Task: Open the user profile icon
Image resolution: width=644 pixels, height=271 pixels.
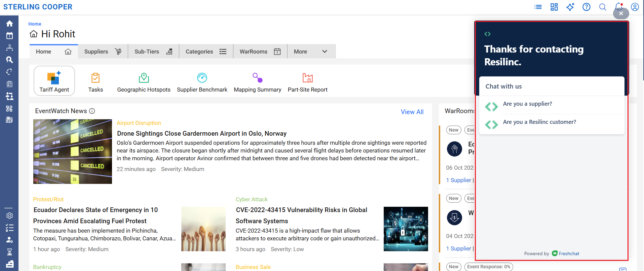Action: tap(635, 7)
